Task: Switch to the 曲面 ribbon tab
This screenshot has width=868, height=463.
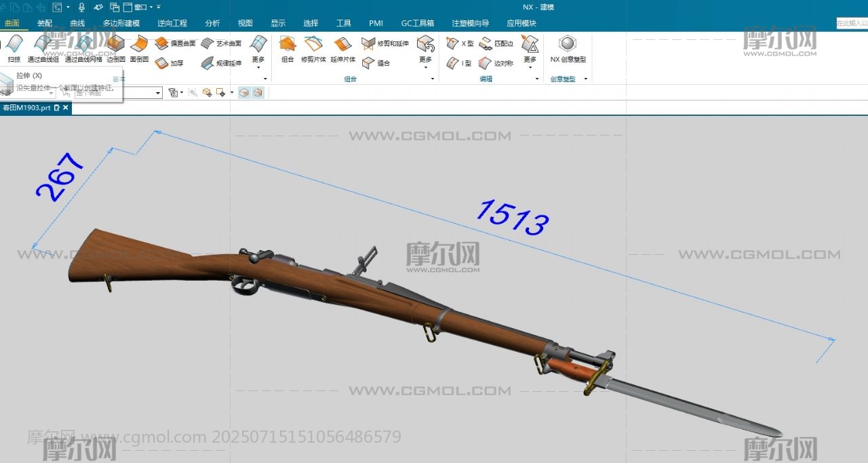Action: [12, 23]
